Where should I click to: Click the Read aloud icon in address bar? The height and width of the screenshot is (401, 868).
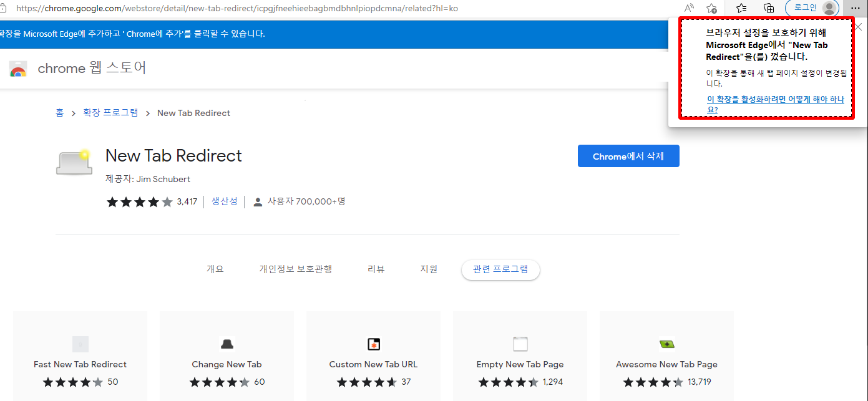point(689,8)
